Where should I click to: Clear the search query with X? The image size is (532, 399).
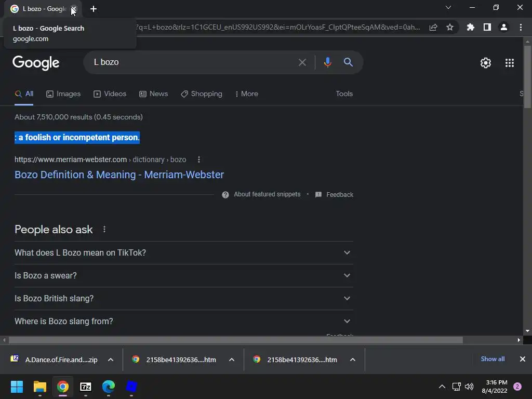coord(302,62)
